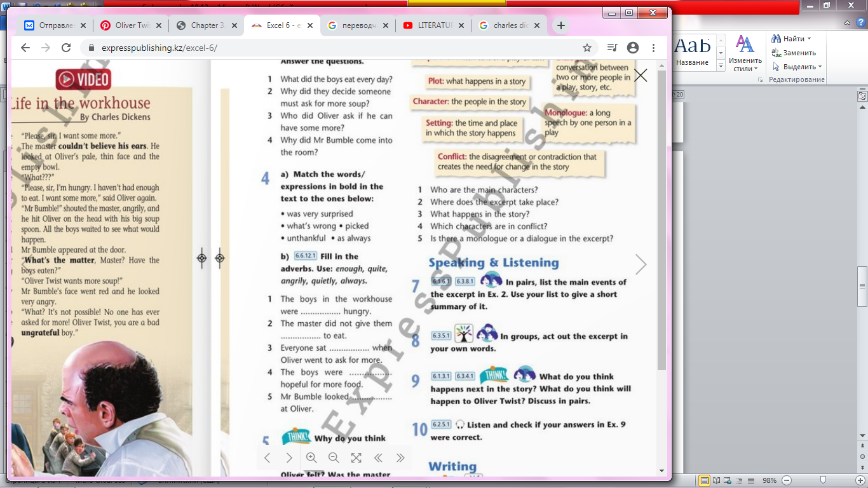Zoom out of the book page
This screenshot has height=488, width=868.
tap(334, 457)
